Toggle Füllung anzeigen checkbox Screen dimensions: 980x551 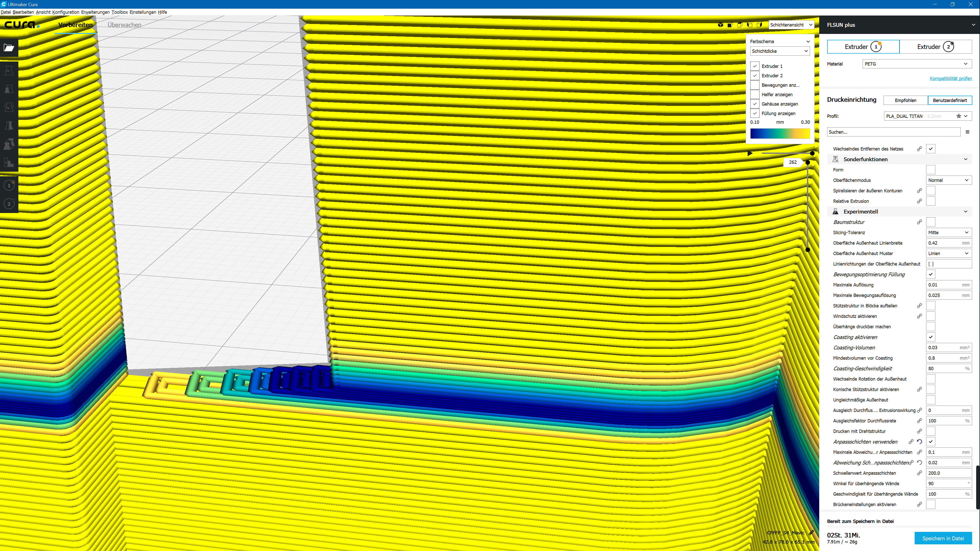(x=755, y=113)
